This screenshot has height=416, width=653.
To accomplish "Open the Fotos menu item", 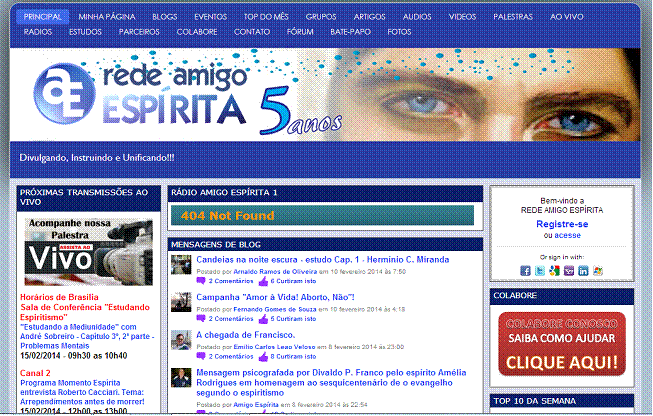I will tap(399, 32).
